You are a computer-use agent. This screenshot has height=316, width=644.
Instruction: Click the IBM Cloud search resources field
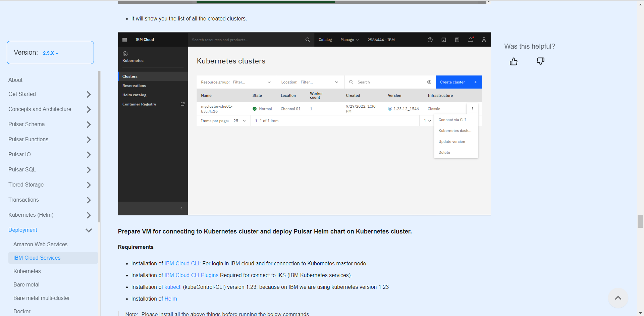tap(247, 40)
